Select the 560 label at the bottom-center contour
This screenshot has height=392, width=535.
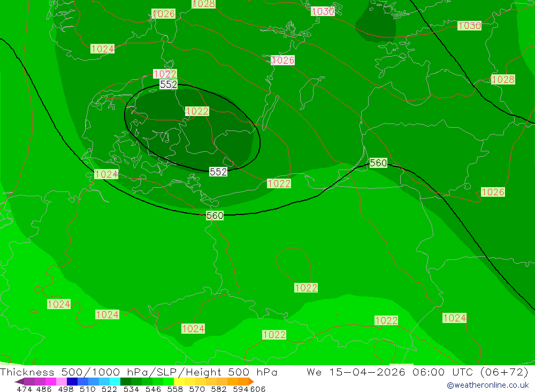[x=215, y=216]
